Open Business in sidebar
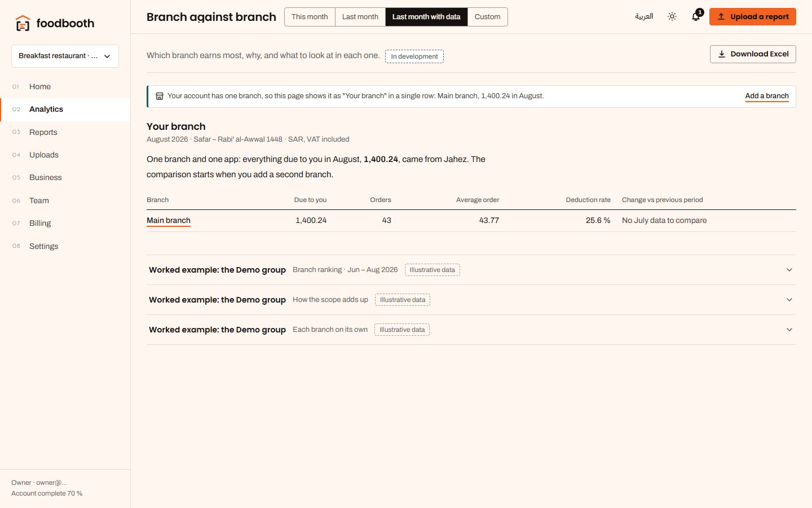This screenshot has height=508, width=812. 65,177
